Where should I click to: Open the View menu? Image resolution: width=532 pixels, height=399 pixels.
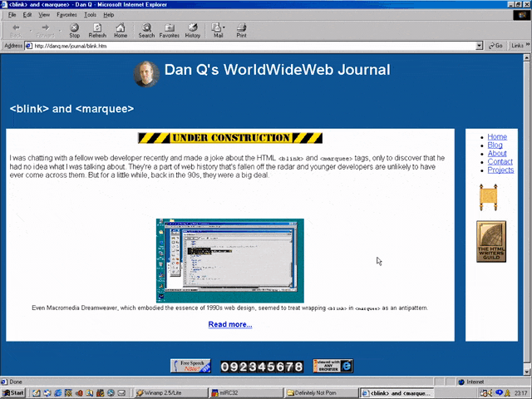click(x=44, y=15)
